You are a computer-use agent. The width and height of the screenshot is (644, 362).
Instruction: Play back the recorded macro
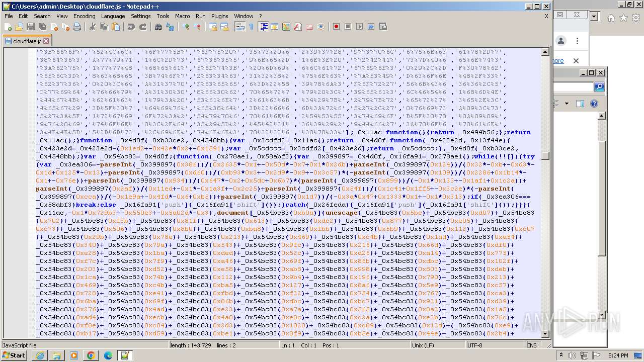coord(360,27)
